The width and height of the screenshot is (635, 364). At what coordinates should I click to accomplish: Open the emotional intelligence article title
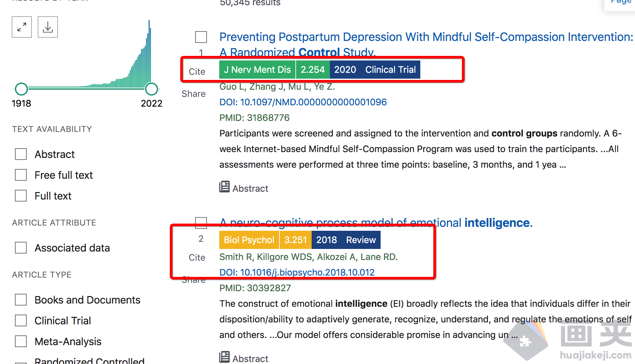pyautogui.click(x=374, y=223)
